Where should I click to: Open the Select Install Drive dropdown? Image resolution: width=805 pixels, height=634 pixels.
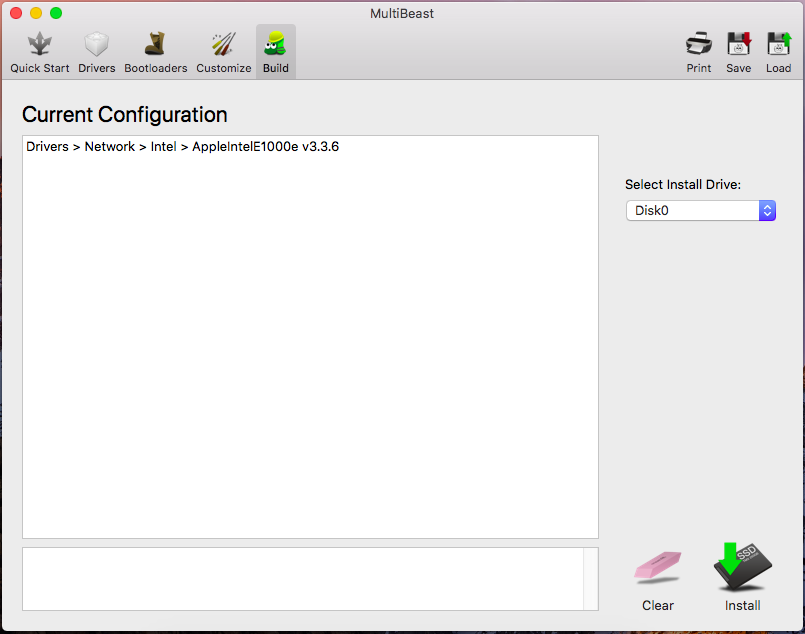(701, 210)
